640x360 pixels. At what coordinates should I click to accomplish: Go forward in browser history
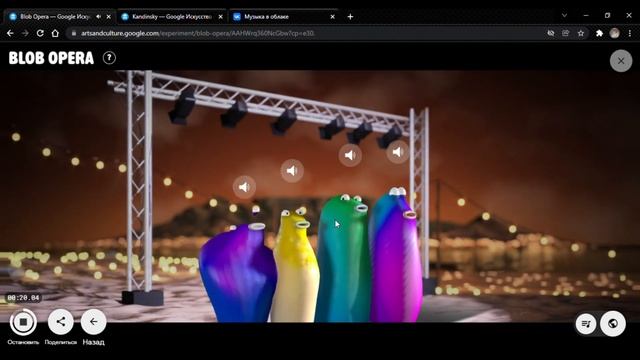click(x=25, y=33)
